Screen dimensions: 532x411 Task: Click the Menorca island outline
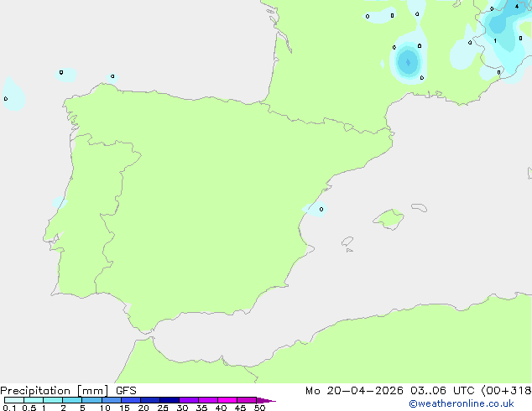click(x=420, y=207)
